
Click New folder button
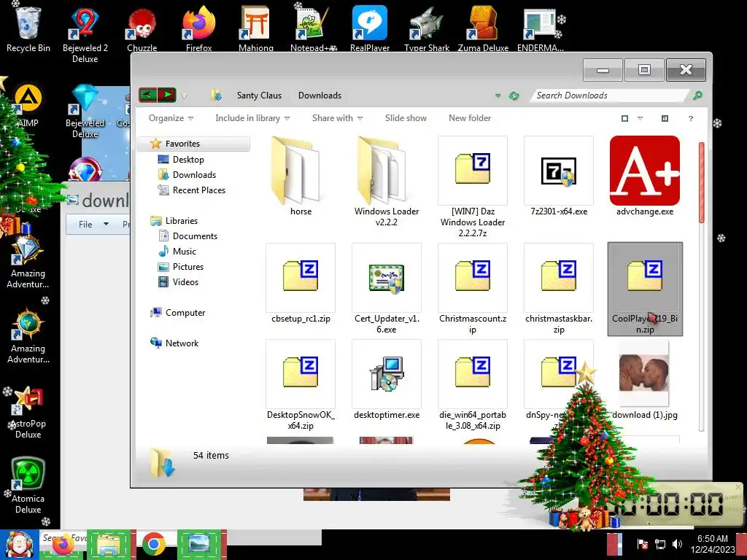pos(470,118)
